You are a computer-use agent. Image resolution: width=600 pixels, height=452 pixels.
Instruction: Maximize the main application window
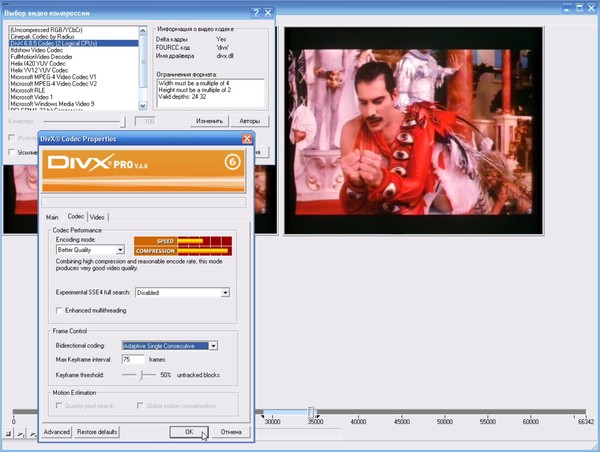pyautogui.click(x=579, y=8)
